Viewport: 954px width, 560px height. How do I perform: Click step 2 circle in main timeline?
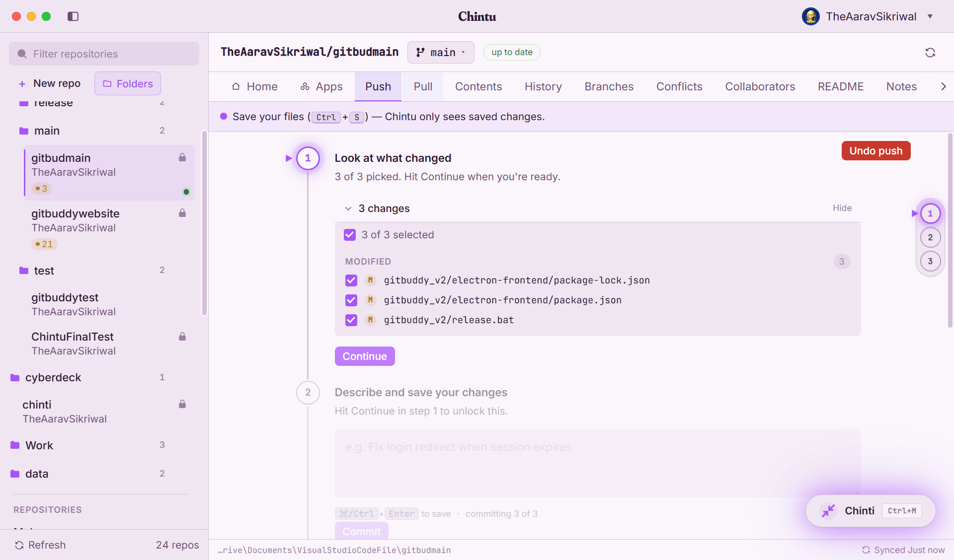(308, 393)
